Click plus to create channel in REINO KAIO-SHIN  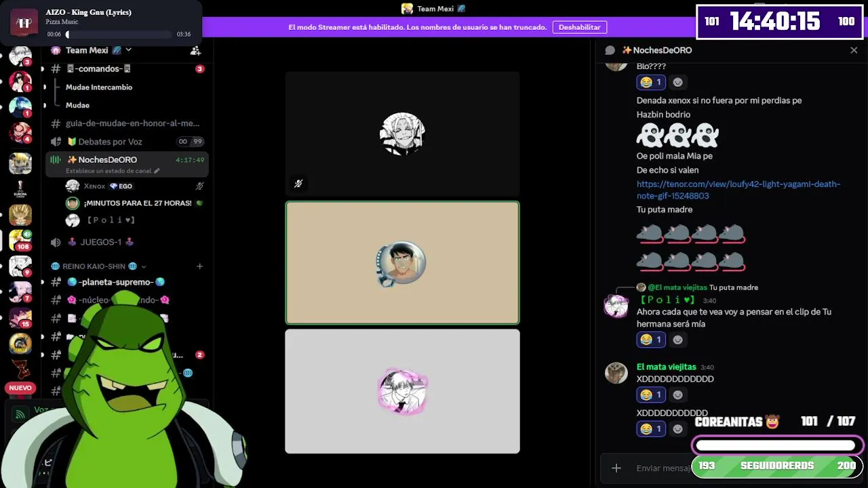coord(199,266)
